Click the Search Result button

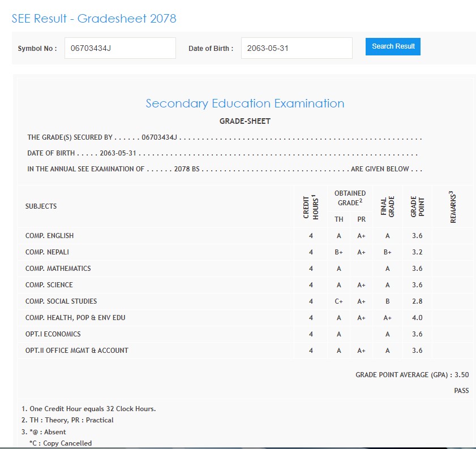click(393, 46)
